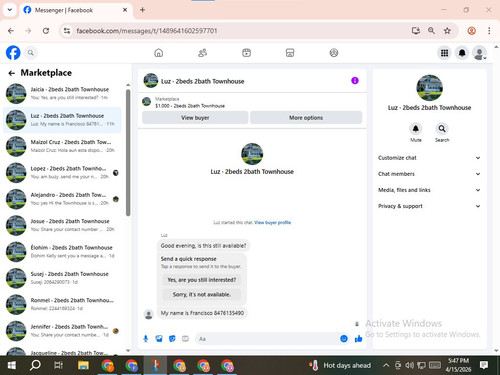
Task: Click the address bar URL
Action: click(x=147, y=31)
